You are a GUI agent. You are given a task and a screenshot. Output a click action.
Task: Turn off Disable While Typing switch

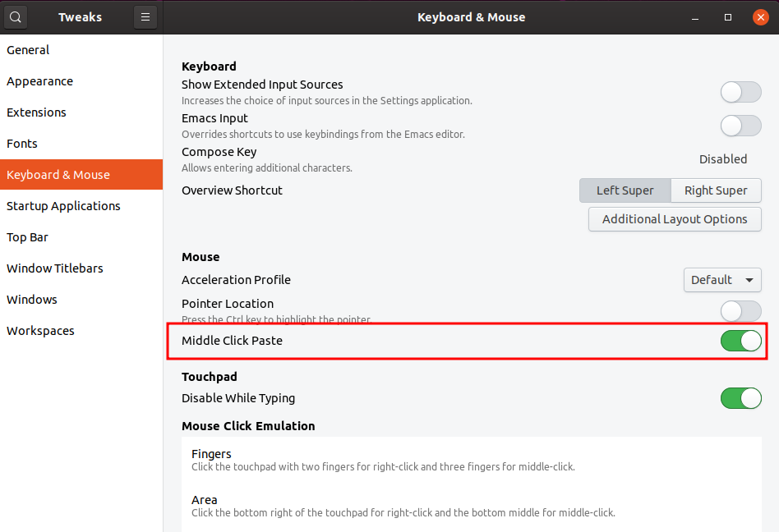click(x=740, y=398)
